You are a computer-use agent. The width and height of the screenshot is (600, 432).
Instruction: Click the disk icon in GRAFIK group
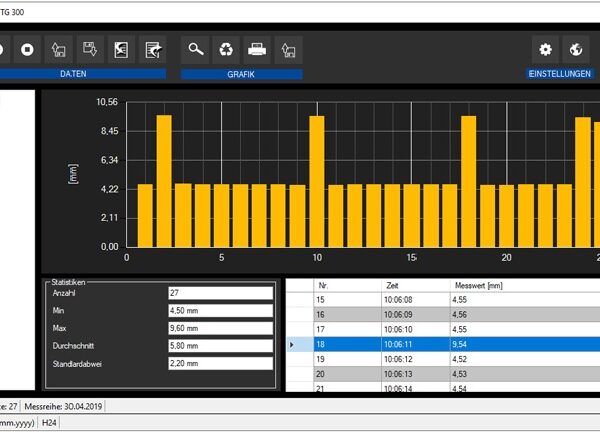point(289,50)
